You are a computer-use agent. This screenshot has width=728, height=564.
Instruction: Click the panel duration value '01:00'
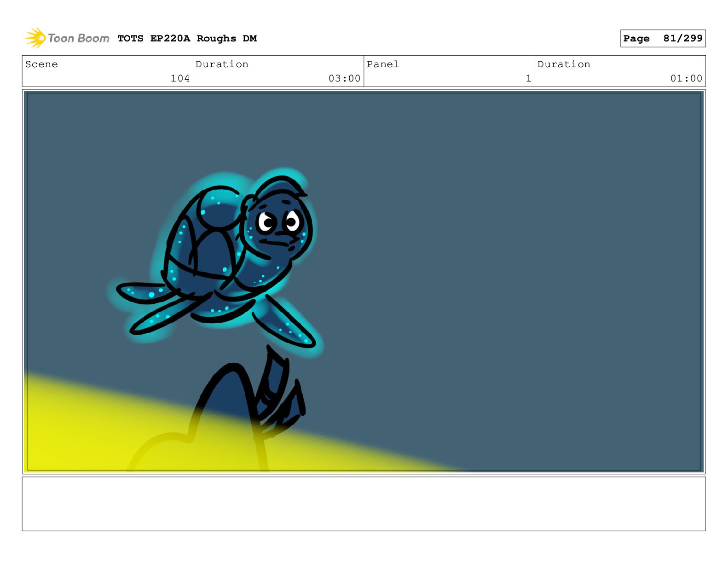tap(686, 78)
